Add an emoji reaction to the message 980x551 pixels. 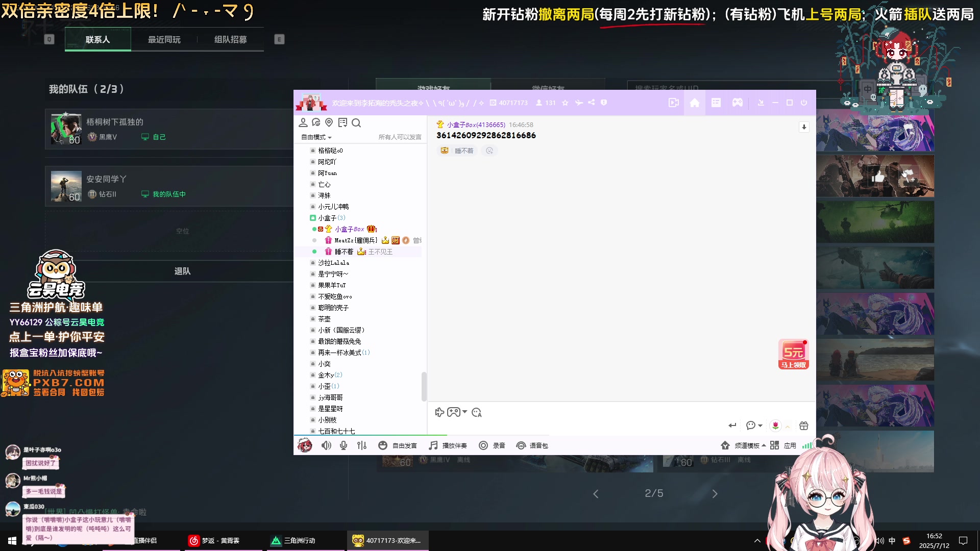tap(489, 151)
